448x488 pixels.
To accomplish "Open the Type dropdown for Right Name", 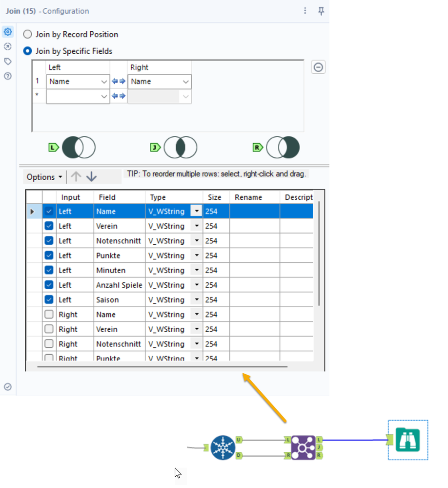I will coord(197,314).
